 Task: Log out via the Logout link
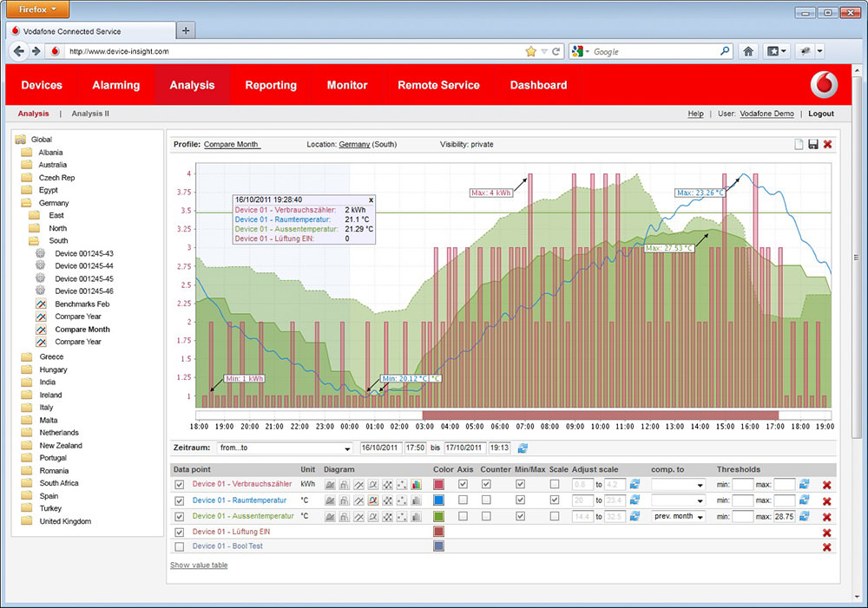coord(821,114)
